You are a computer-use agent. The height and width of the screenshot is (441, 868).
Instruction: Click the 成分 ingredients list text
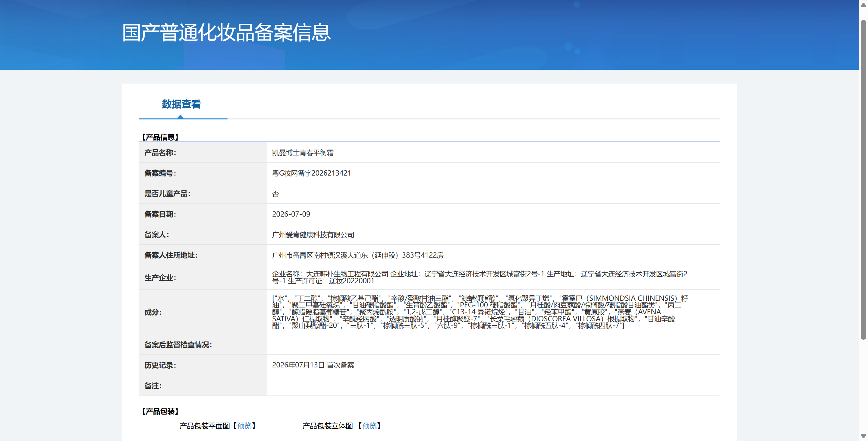[480, 312]
